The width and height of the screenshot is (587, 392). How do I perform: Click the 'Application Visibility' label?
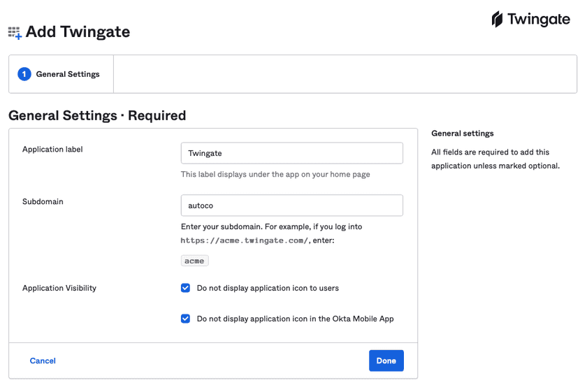tap(59, 288)
